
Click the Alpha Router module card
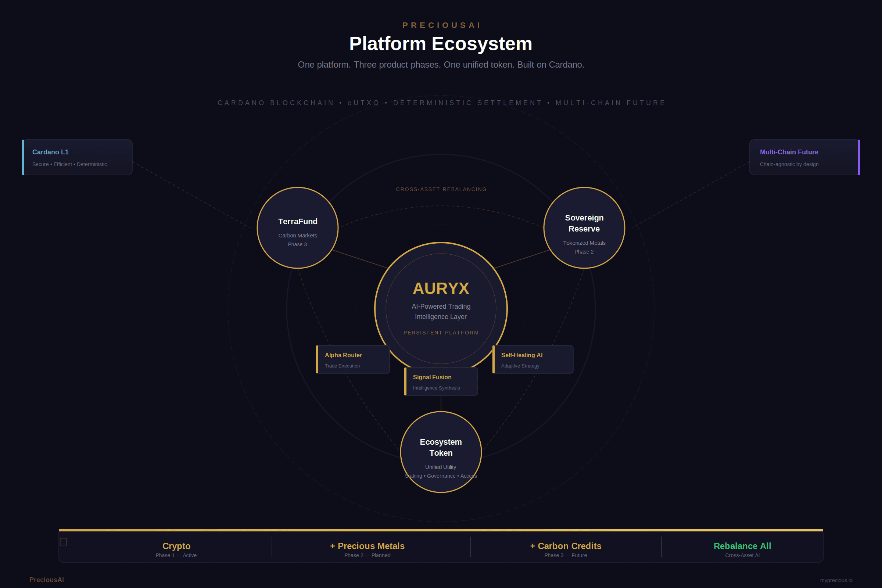tap(352, 359)
